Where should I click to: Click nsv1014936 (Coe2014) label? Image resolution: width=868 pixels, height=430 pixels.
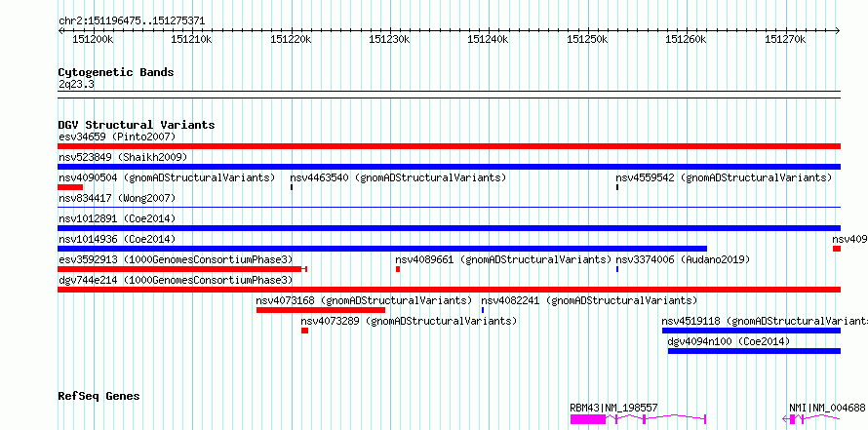tap(117, 239)
